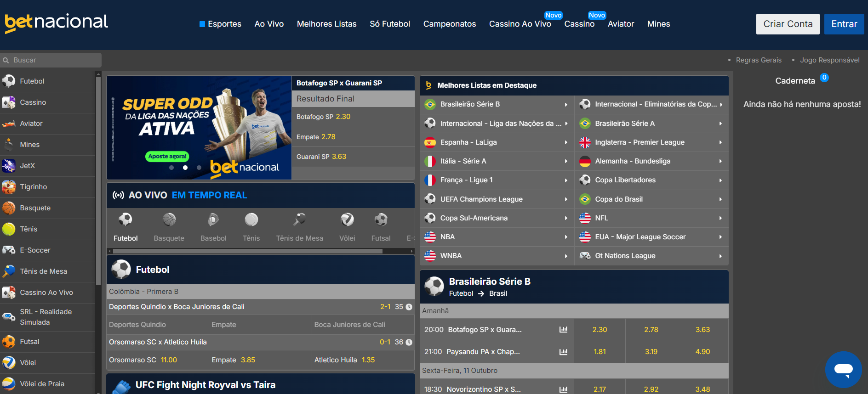Open the Regras Gerais link

click(x=759, y=60)
